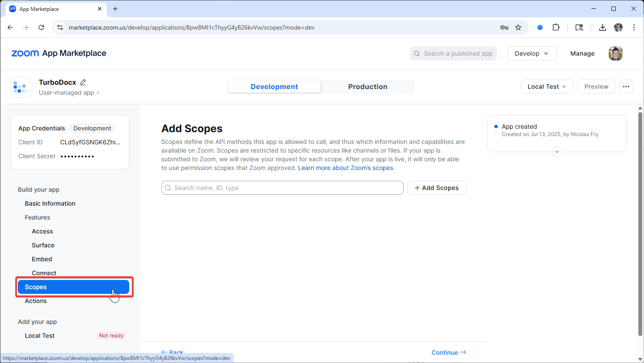Focus the Search name, ID, type field
Viewport: 644px width, 363px height.
coord(282,188)
